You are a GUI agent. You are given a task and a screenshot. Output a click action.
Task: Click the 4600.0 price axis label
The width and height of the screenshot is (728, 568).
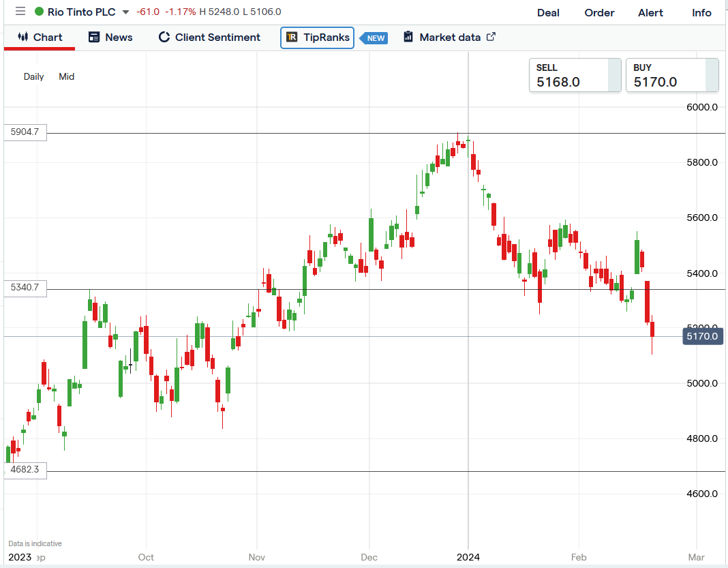pos(701,494)
